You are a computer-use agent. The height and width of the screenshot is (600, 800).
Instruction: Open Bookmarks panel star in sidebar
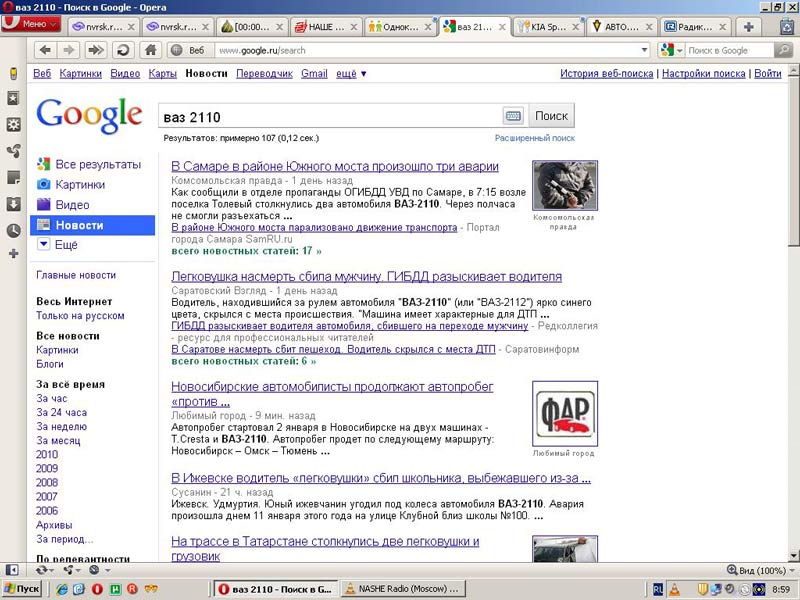13,99
